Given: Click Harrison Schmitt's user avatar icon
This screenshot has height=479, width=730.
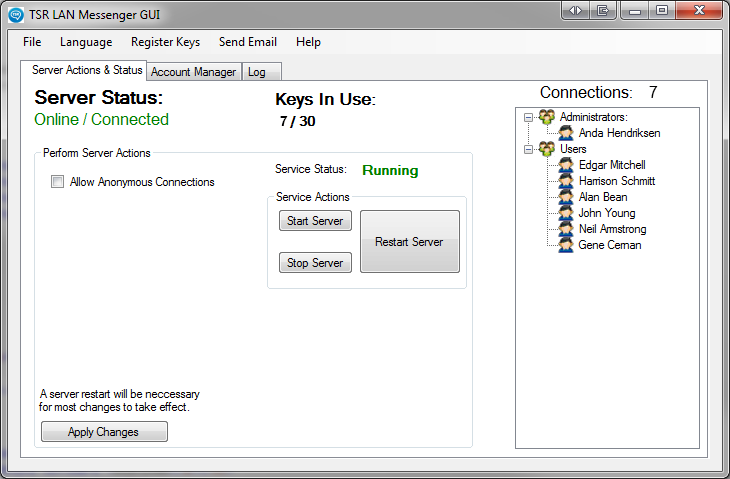Looking at the screenshot, I should pos(566,181).
